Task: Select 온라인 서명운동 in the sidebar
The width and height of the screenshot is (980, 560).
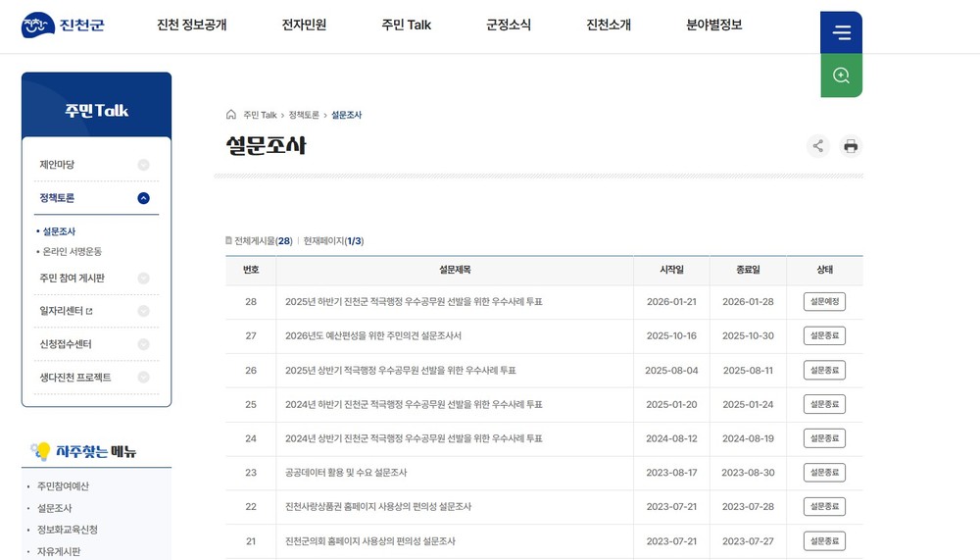Action: click(x=72, y=251)
